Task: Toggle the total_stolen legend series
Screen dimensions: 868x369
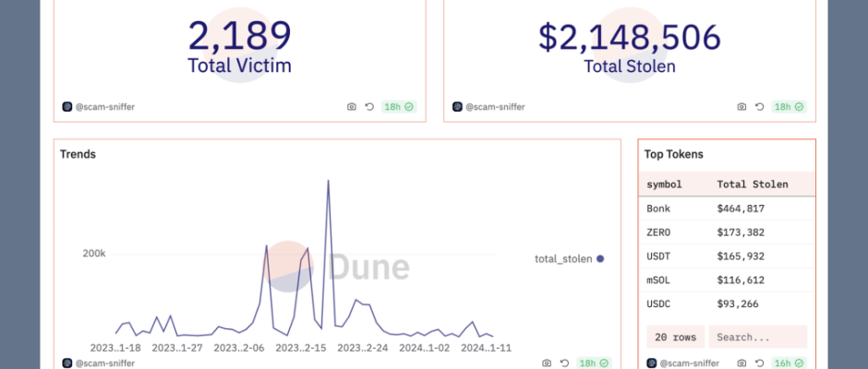Action: coord(569,259)
